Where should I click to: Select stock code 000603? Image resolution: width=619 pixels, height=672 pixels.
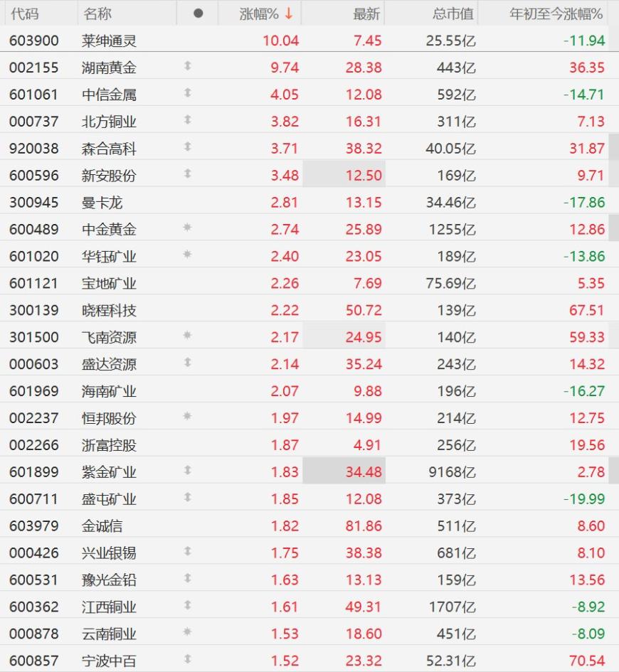(x=34, y=364)
